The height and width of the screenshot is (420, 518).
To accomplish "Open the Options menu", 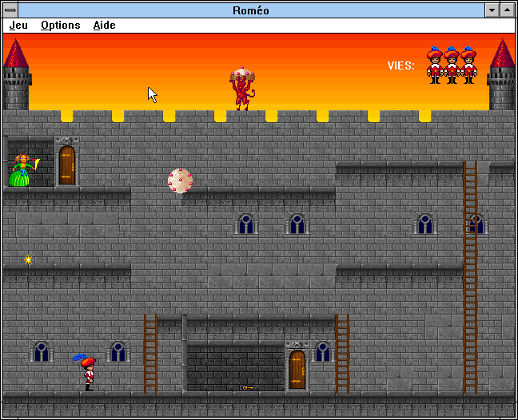I will [61, 25].
